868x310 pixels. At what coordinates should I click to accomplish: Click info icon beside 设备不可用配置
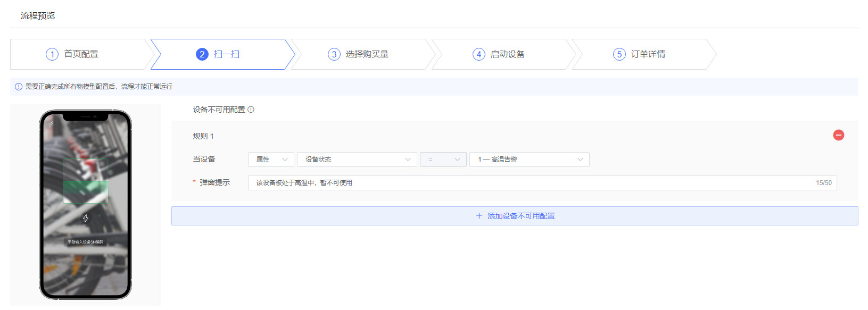(251, 110)
